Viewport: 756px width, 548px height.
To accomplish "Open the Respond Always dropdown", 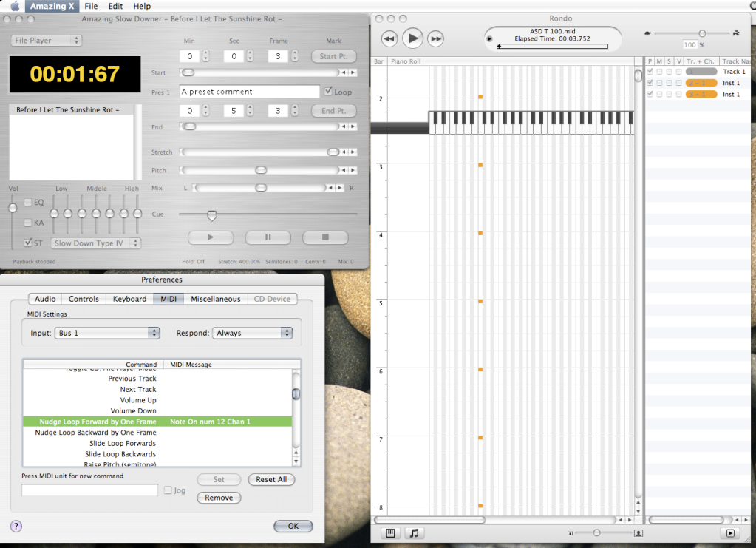I will pos(253,333).
